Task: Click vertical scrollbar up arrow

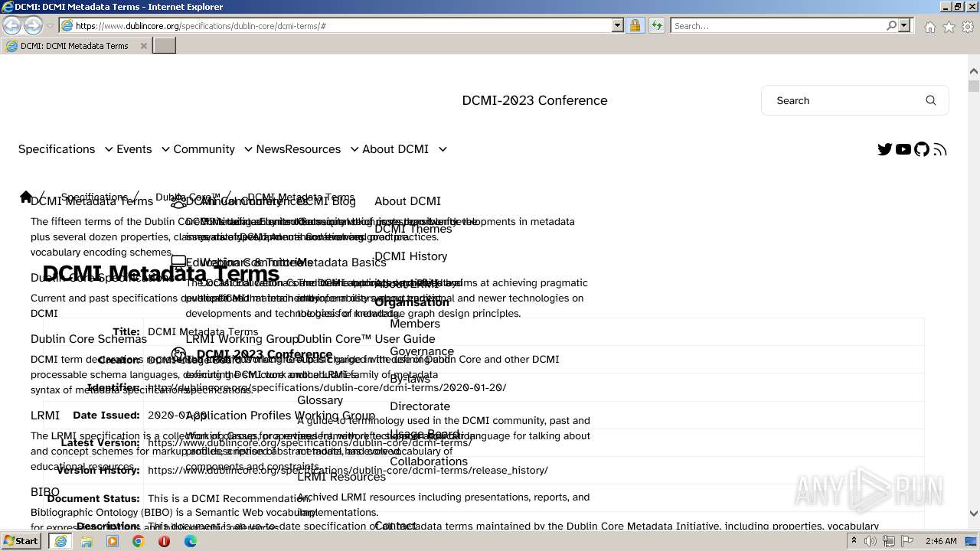Action: [974, 72]
